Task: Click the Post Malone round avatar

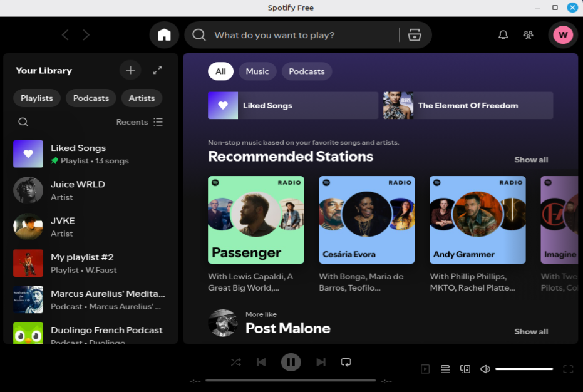Action: click(223, 323)
